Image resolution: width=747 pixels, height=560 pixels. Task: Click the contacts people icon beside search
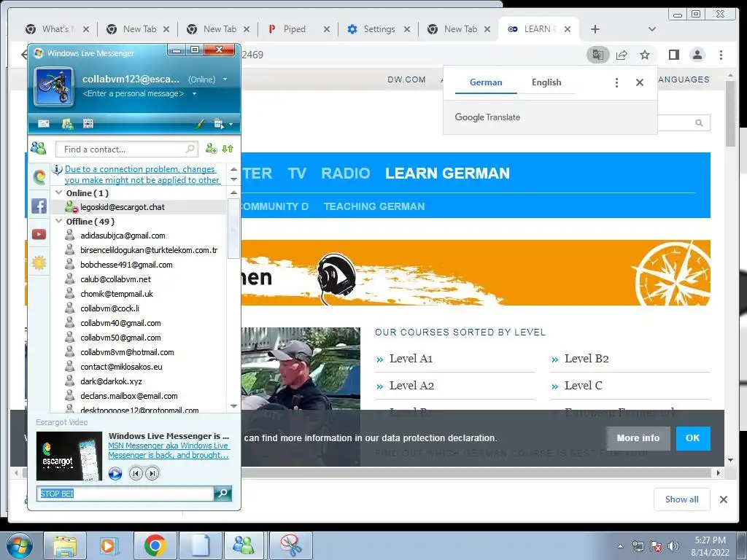(39, 149)
